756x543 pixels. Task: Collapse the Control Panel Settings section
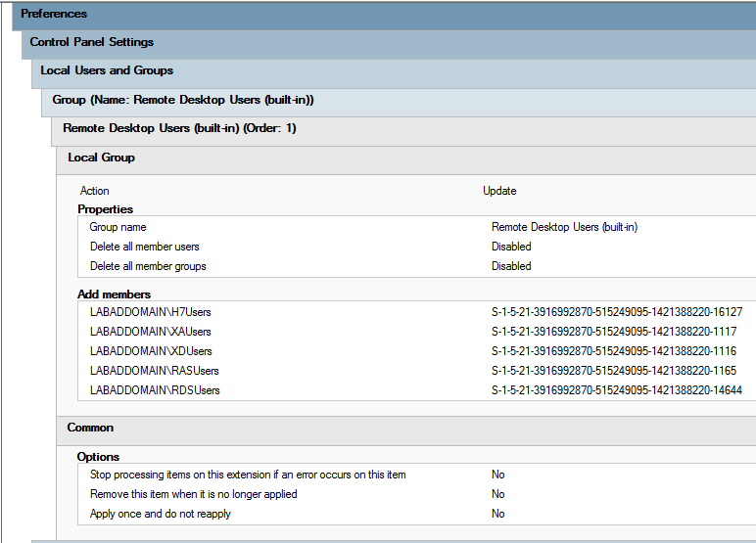pos(91,43)
